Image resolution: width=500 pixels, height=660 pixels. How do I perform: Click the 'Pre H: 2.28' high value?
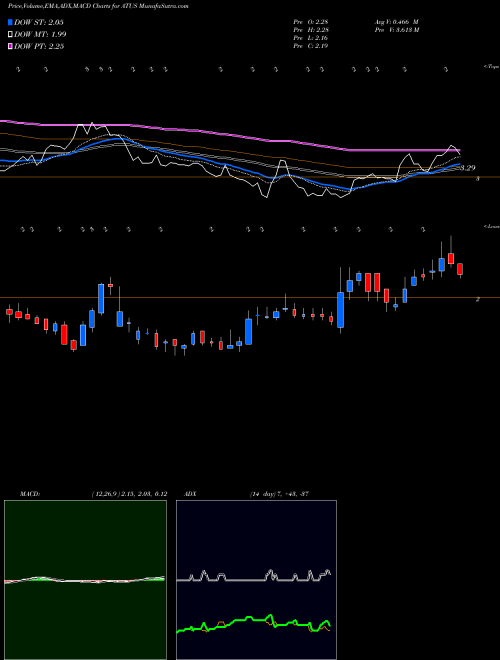click(311, 30)
